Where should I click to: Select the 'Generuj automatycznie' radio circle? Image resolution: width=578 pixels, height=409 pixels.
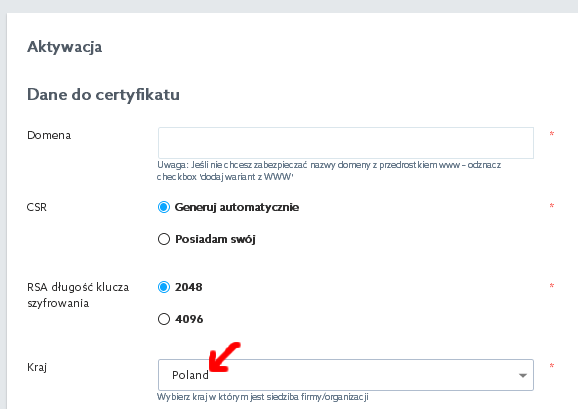(x=164, y=207)
